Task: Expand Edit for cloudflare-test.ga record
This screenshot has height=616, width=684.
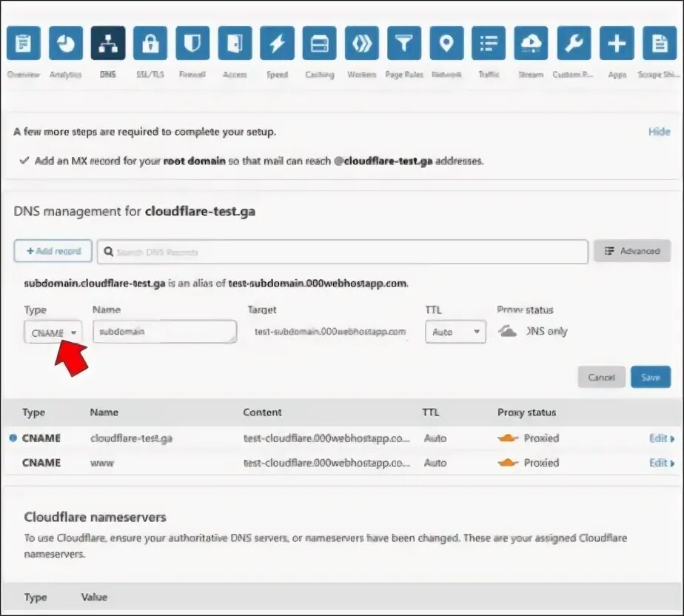Action: coord(662,438)
